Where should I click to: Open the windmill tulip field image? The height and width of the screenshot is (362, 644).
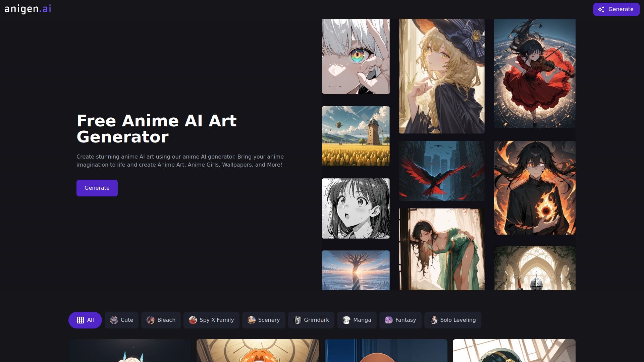356,136
